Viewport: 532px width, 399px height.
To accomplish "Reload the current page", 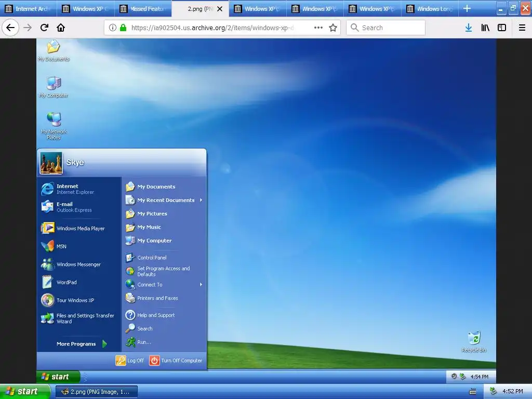I will coord(45,28).
